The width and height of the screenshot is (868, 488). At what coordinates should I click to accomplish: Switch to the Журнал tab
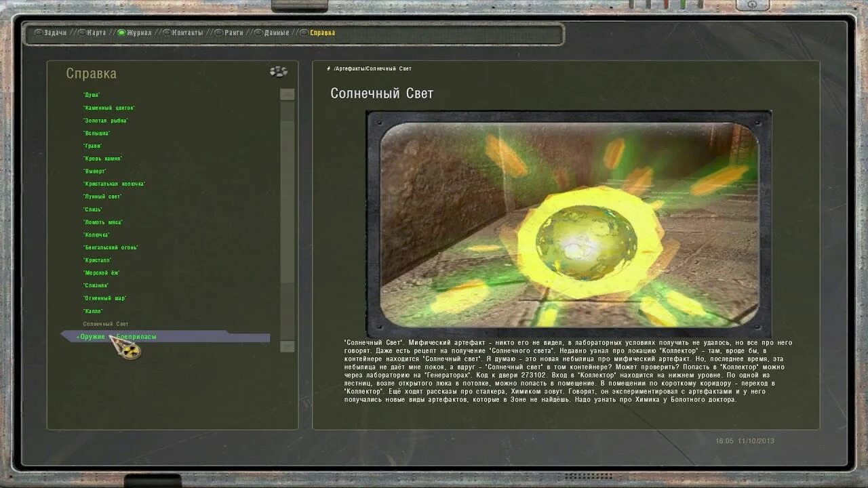click(x=134, y=33)
